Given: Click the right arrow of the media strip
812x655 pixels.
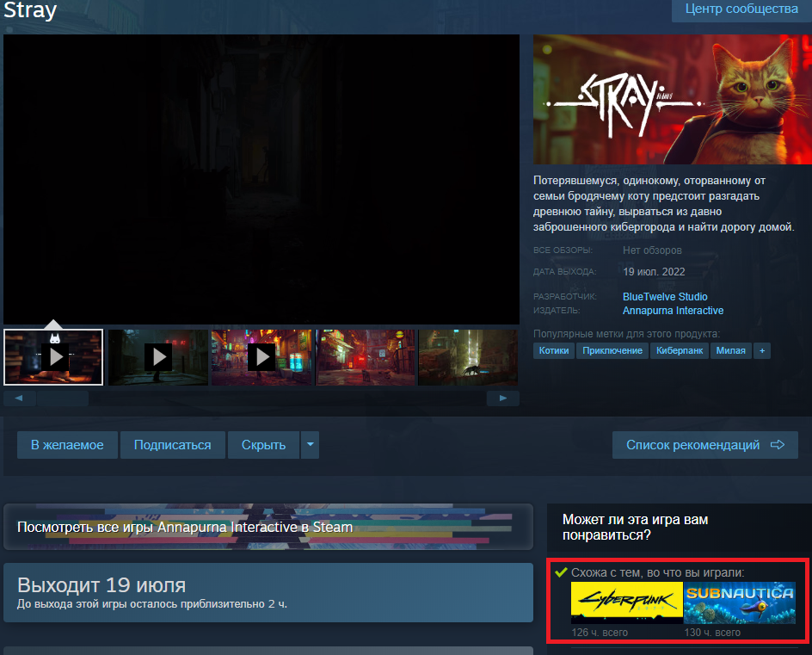Looking at the screenshot, I should pyautogui.click(x=503, y=398).
